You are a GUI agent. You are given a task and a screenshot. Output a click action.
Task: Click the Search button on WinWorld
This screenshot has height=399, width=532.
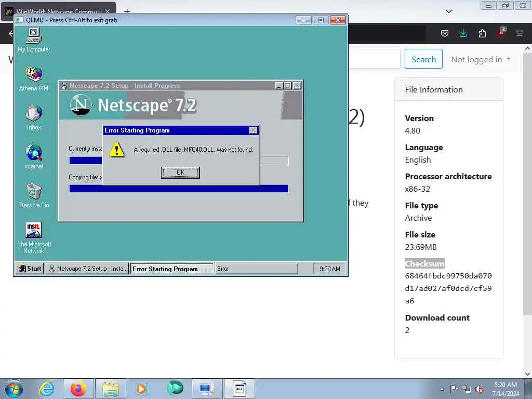click(423, 59)
